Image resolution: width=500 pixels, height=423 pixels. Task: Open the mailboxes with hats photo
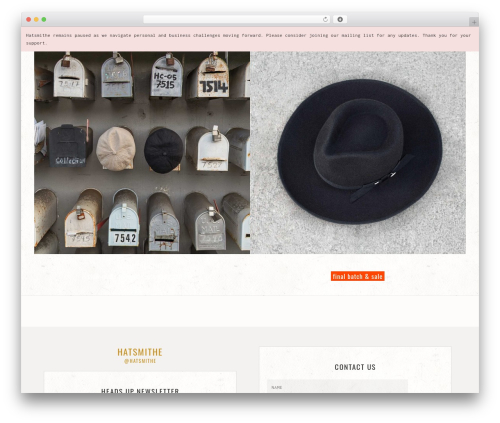[x=142, y=152]
